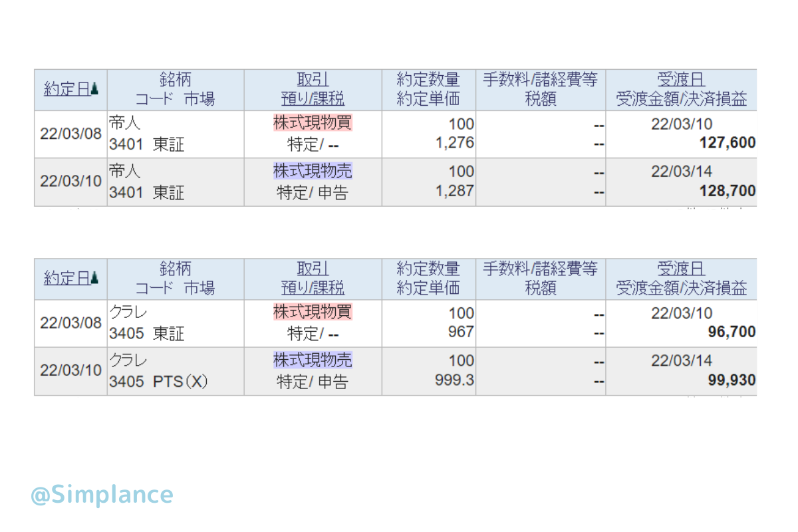
Task: Select 株式現物買 label in 帝人 row
Action: [x=313, y=123]
